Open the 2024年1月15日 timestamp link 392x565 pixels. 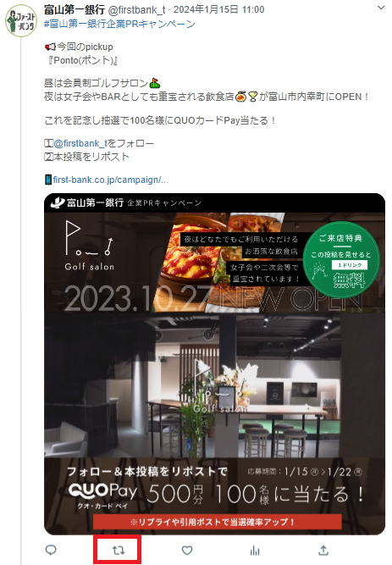pyautogui.click(x=218, y=9)
